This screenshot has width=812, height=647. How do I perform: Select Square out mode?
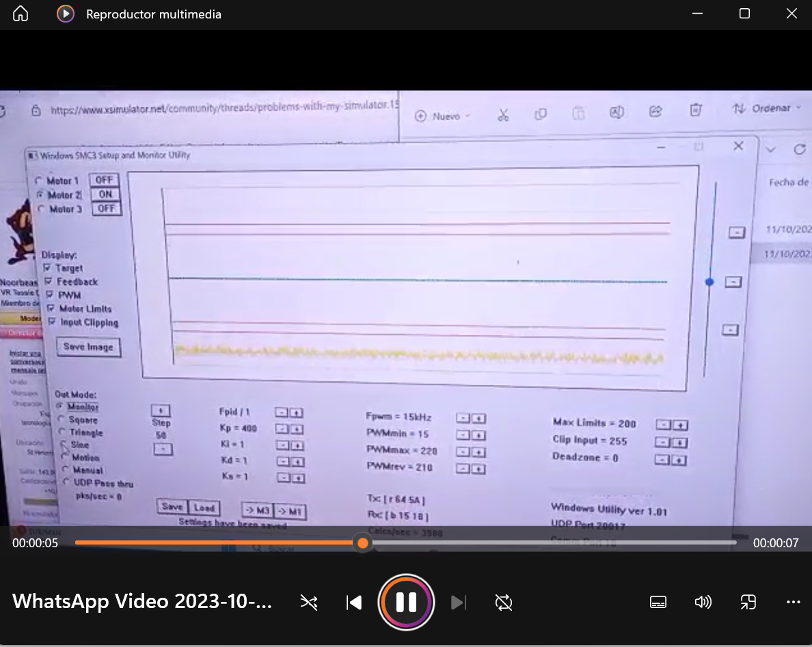pyautogui.click(x=61, y=419)
